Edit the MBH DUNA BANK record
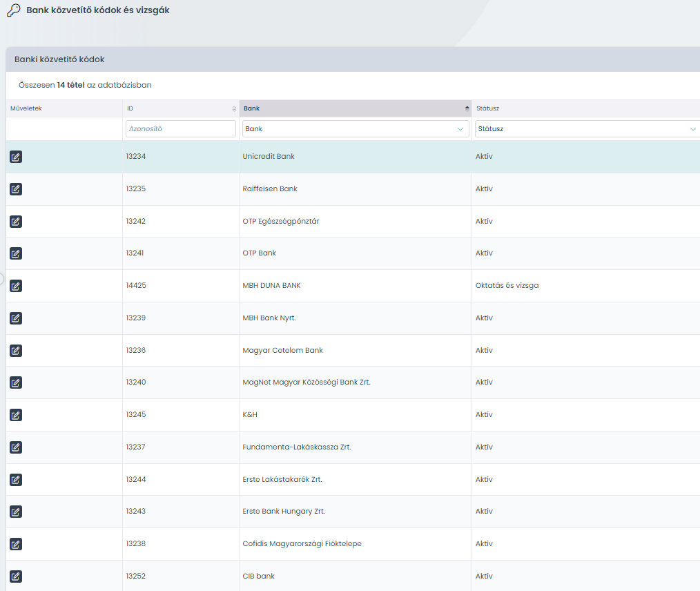The width and height of the screenshot is (700, 591). coord(16,286)
